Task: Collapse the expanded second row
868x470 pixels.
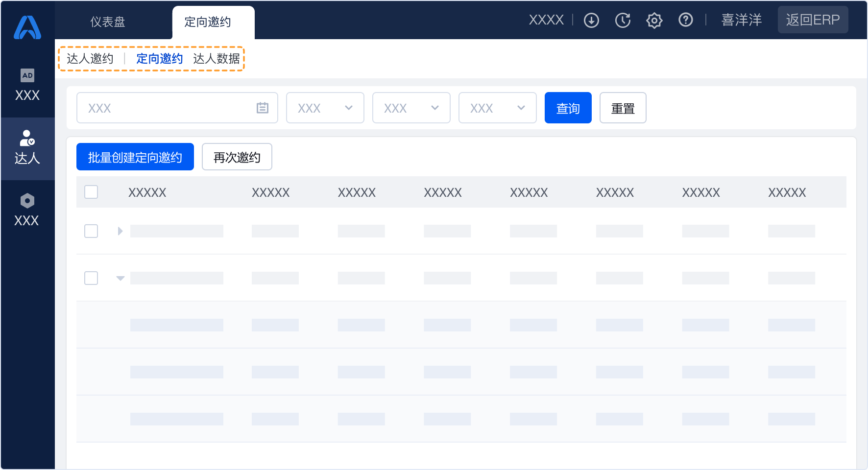Action: [x=120, y=278]
